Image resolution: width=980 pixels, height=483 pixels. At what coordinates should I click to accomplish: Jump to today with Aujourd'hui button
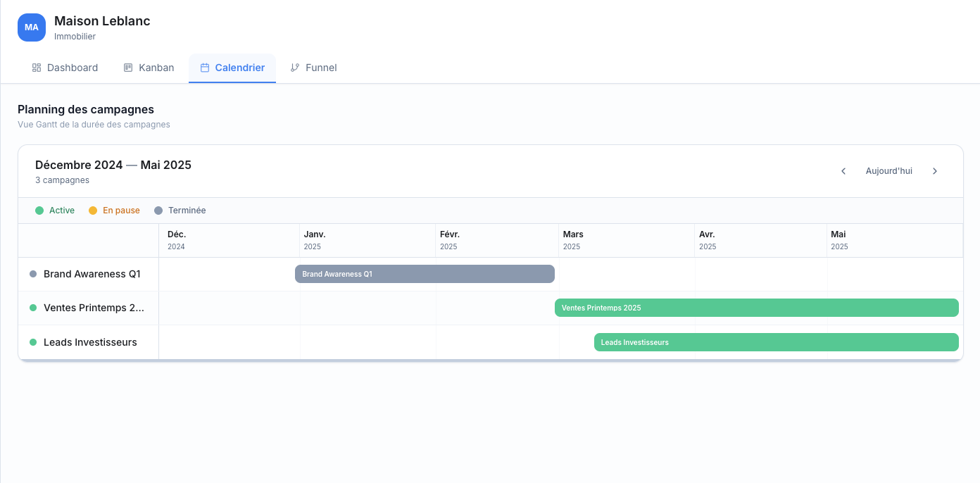[x=888, y=171]
